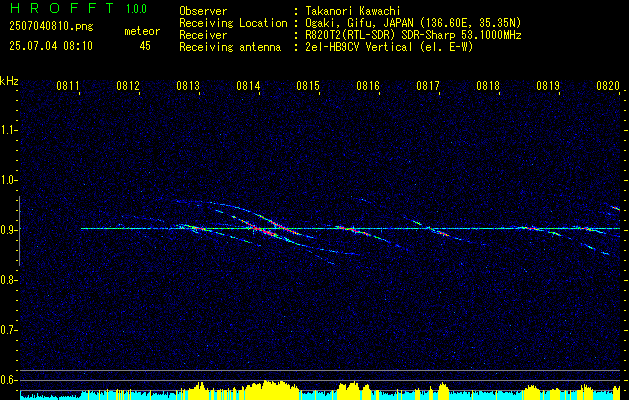Click the kHz axis unit label

click(x=9, y=81)
